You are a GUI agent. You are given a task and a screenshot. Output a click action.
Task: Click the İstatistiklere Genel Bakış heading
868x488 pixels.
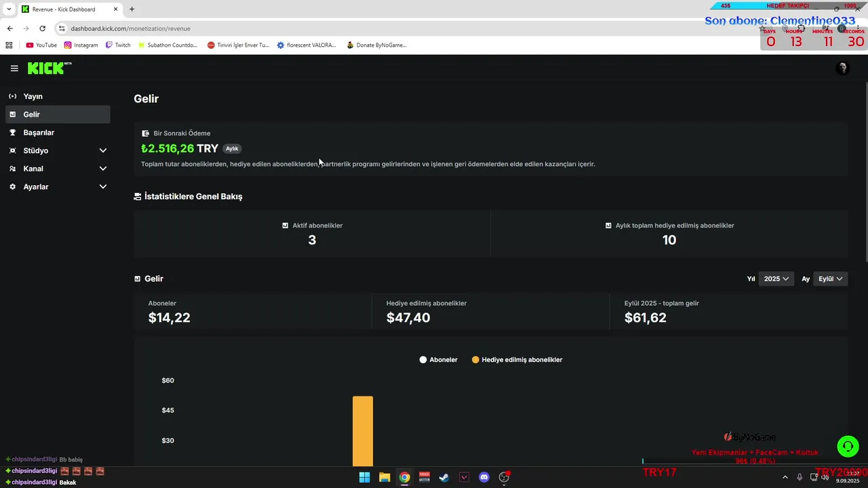[193, 197]
